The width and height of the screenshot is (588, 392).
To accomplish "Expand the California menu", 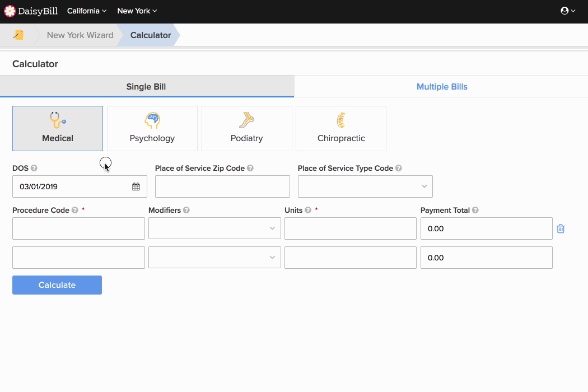I will pos(87,11).
